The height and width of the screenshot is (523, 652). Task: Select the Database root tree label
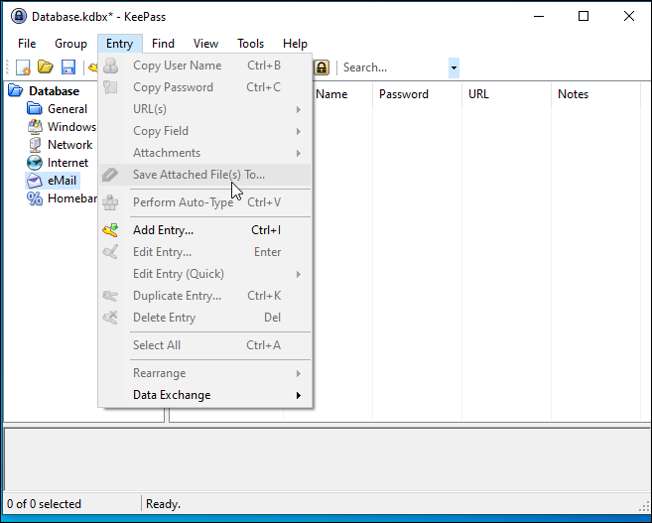coord(54,91)
